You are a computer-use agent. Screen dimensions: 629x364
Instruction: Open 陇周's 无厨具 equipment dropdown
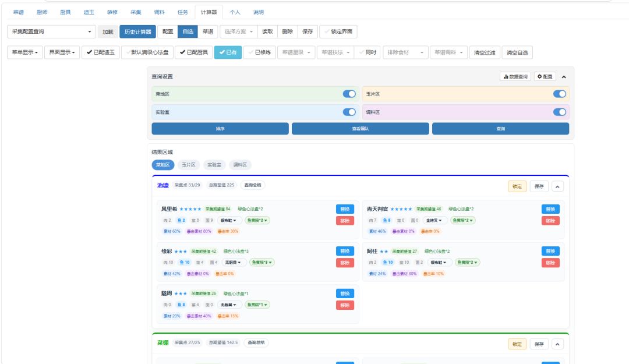229,305
